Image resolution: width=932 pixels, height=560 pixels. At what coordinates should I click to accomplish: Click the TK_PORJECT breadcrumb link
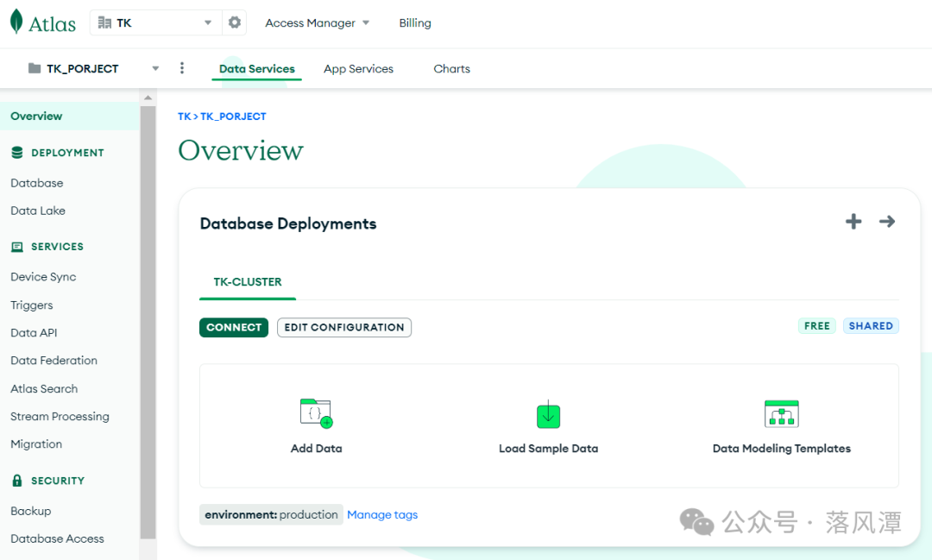coord(233,116)
